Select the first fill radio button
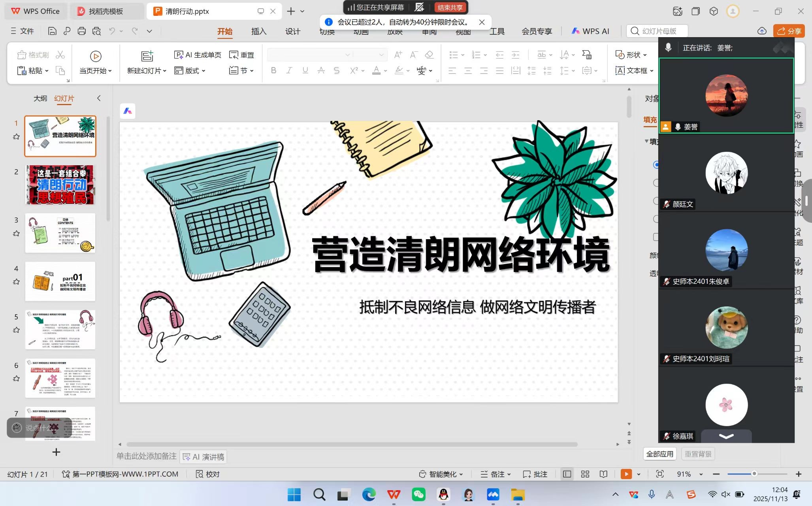The height and width of the screenshot is (506, 812). pyautogui.click(x=656, y=164)
